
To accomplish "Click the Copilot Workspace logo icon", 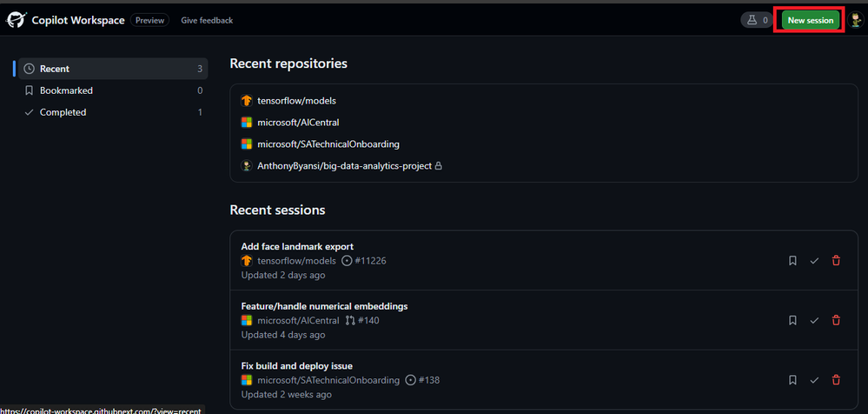I will [16, 20].
